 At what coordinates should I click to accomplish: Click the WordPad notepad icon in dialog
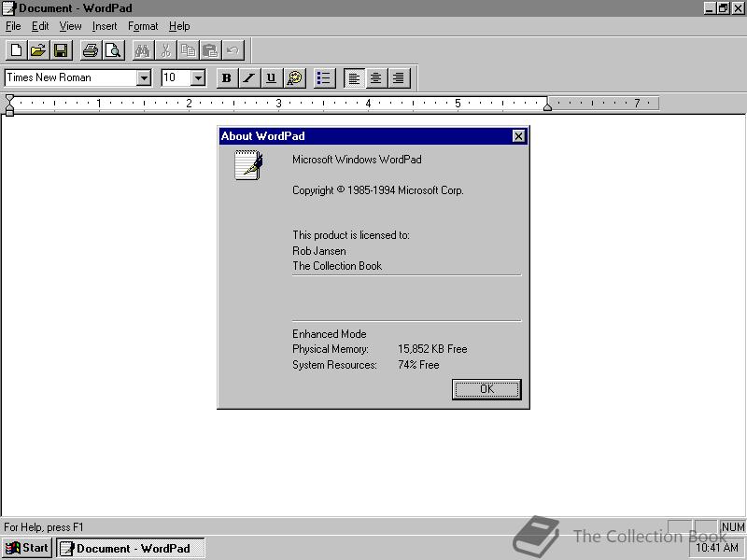(x=248, y=165)
